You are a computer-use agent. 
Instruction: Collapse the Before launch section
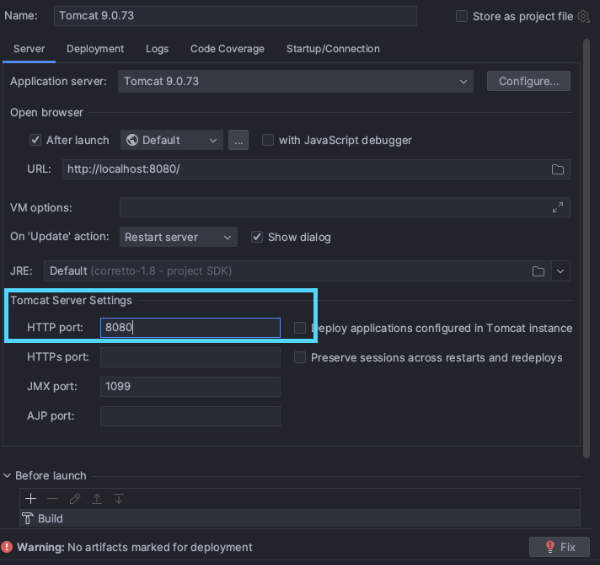pyautogui.click(x=7, y=475)
